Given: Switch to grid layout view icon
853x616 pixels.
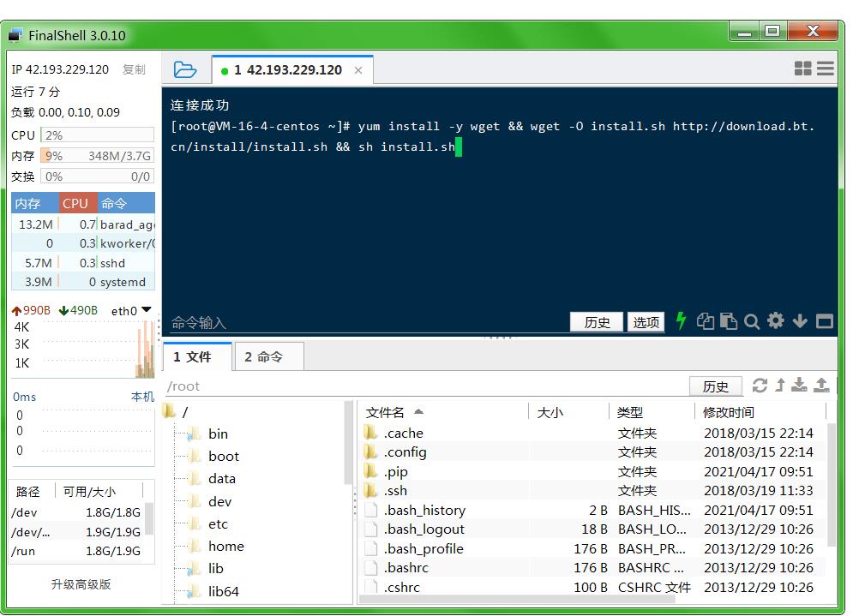Looking at the screenshot, I should 802,69.
